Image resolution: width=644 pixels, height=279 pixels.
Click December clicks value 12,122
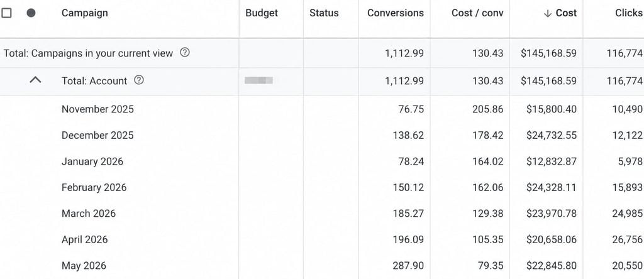627,135
